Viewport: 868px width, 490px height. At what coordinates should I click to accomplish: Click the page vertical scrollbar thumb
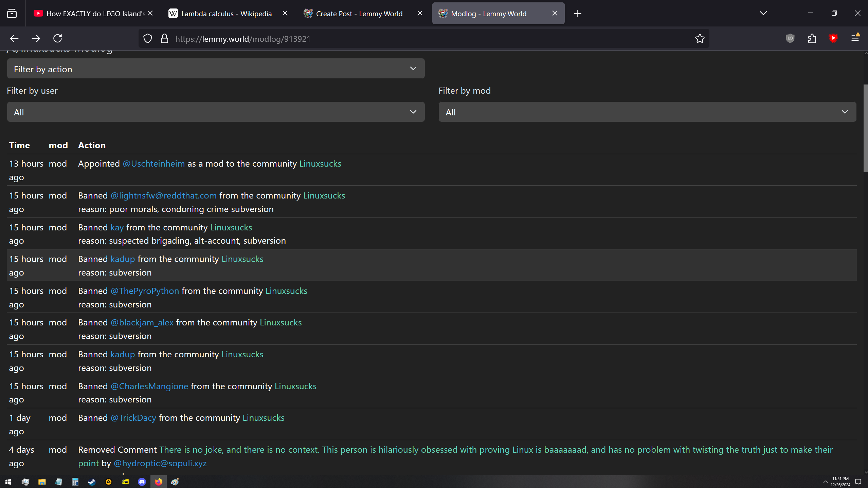(865, 129)
